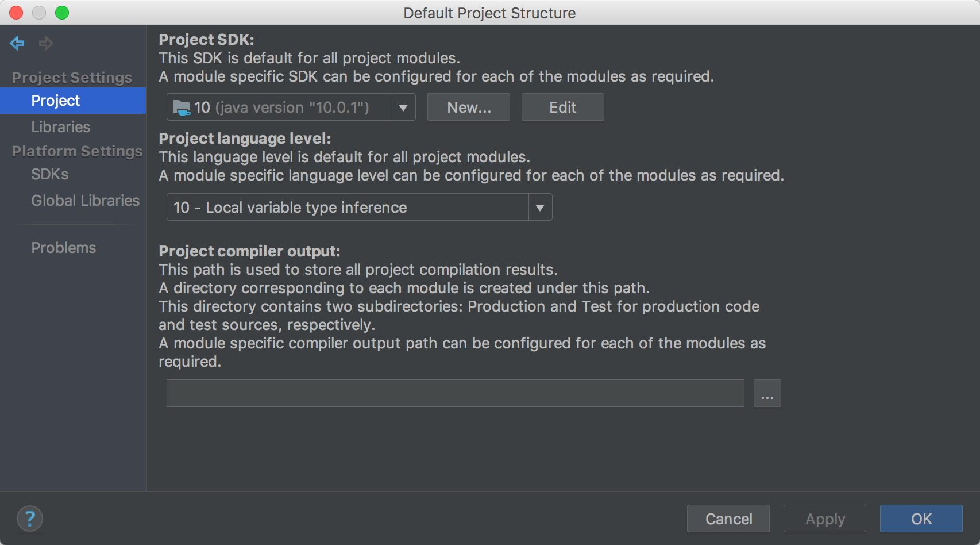Open the Libraries settings section

click(60, 127)
